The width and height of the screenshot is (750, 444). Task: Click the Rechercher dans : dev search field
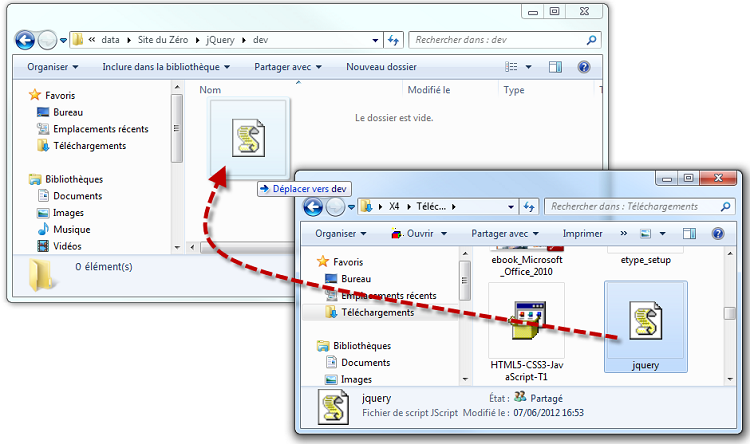(x=496, y=40)
